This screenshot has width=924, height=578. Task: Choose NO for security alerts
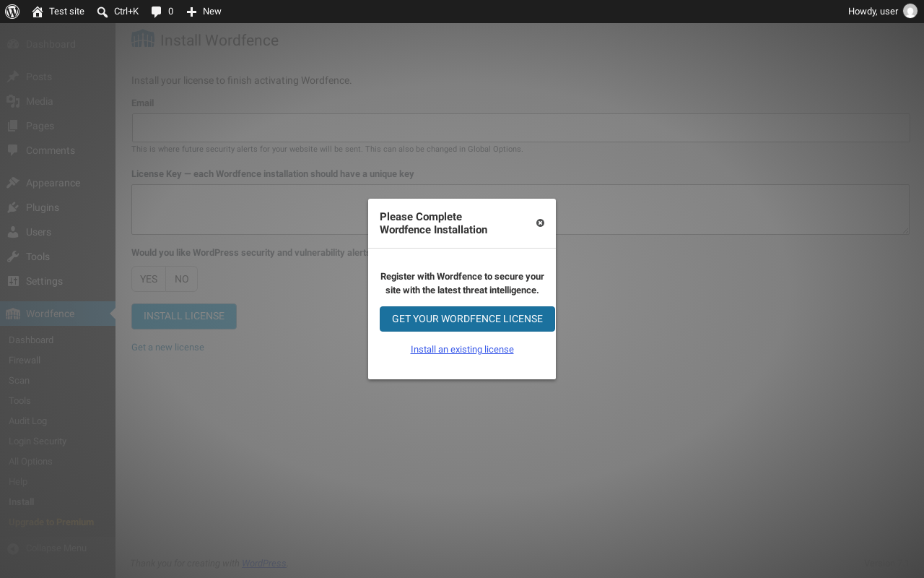point(182,279)
